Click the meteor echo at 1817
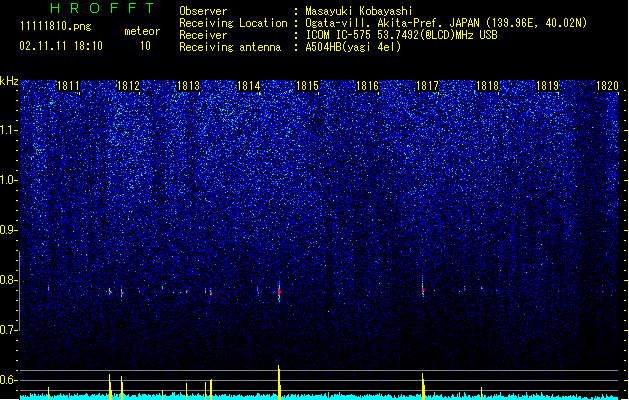Viewport: 629px width, 400px height. (x=423, y=289)
